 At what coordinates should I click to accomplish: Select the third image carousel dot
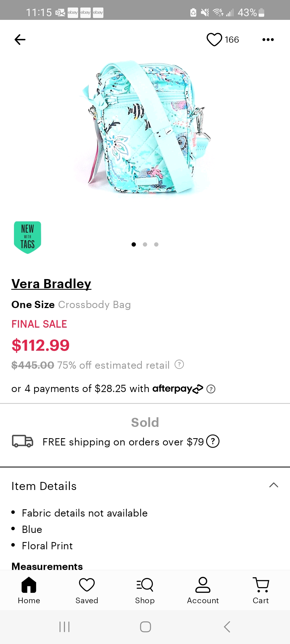[x=156, y=244]
